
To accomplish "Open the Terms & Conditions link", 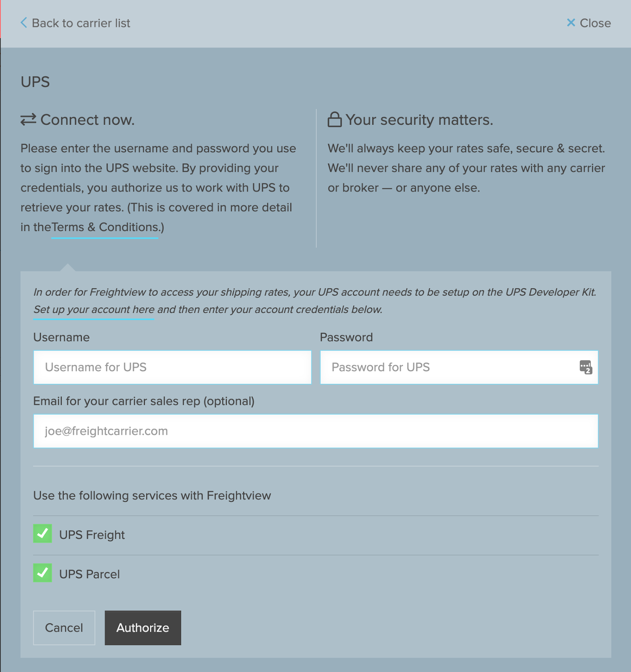I will (104, 227).
